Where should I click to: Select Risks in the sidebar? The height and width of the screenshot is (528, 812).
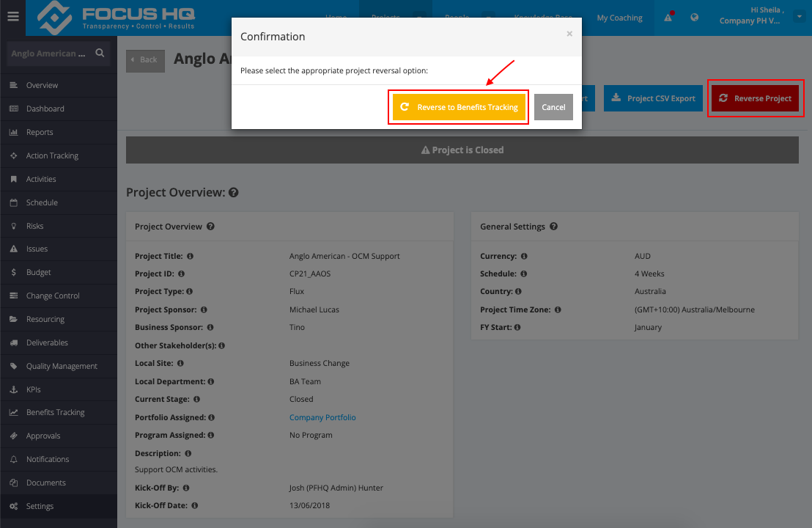59,226
